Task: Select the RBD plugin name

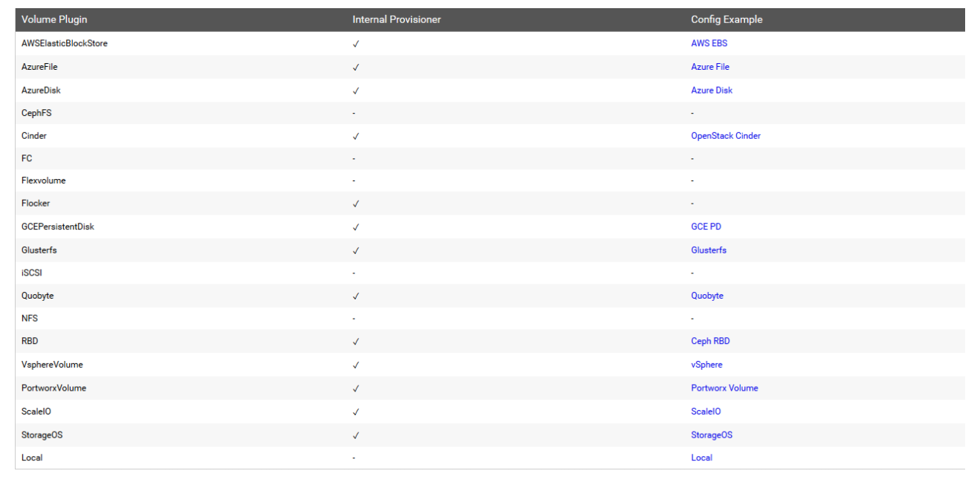Action: 30,341
